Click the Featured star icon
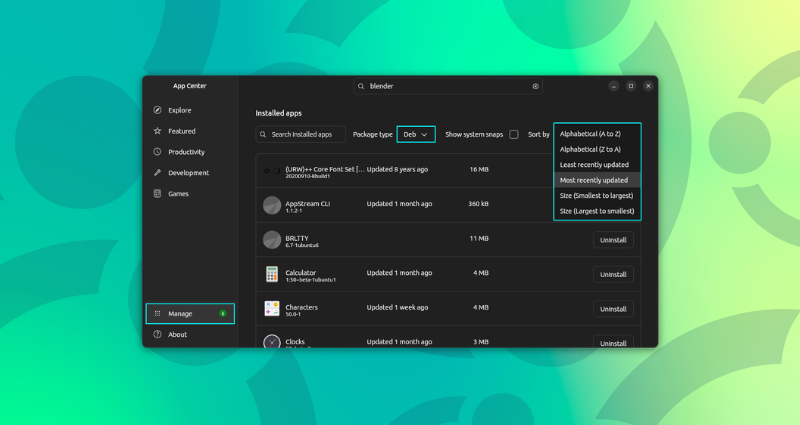 pyautogui.click(x=157, y=131)
